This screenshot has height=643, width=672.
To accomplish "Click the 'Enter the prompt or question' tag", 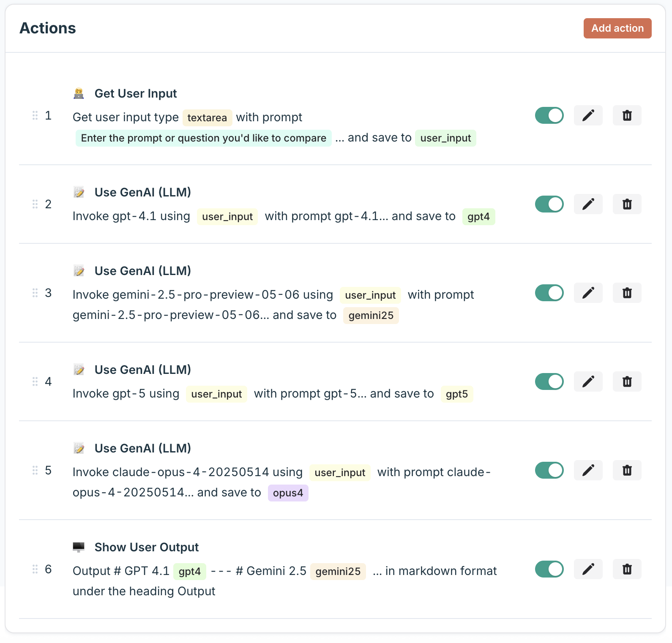I will (204, 138).
